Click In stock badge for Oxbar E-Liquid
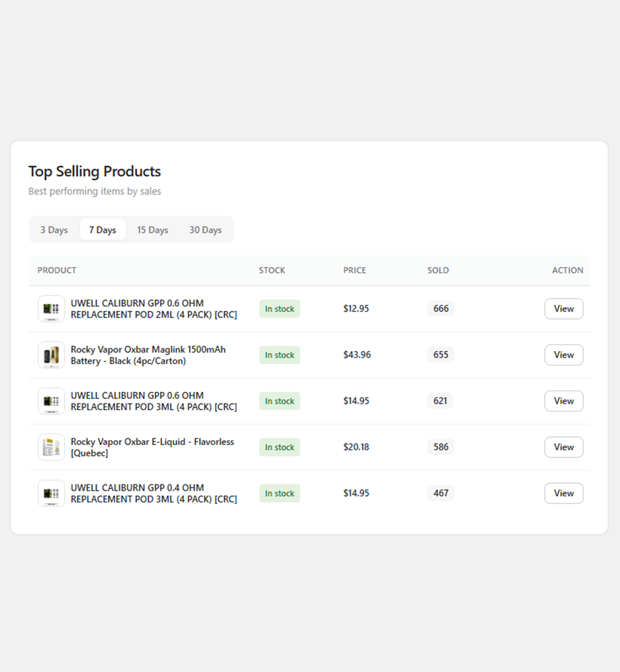The width and height of the screenshot is (620, 672). pyautogui.click(x=279, y=447)
